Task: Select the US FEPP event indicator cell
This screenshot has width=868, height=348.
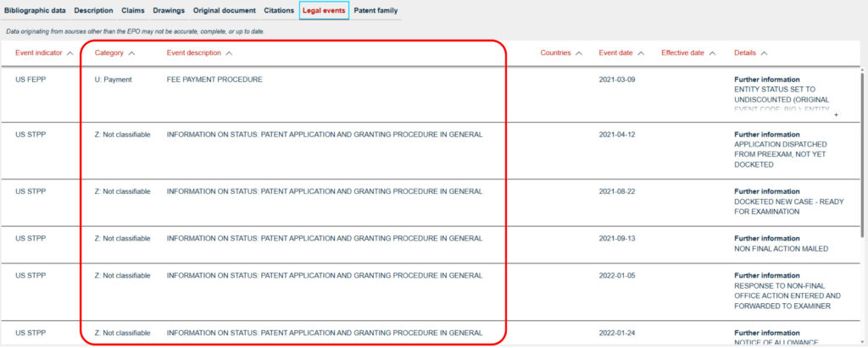Action: (31, 80)
